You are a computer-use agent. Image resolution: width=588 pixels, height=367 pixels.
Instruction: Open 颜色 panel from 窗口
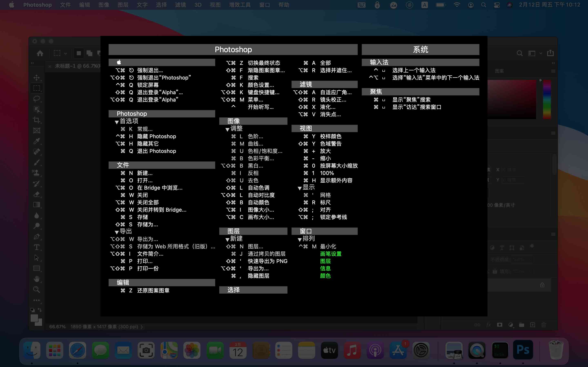(x=325, y=276)
